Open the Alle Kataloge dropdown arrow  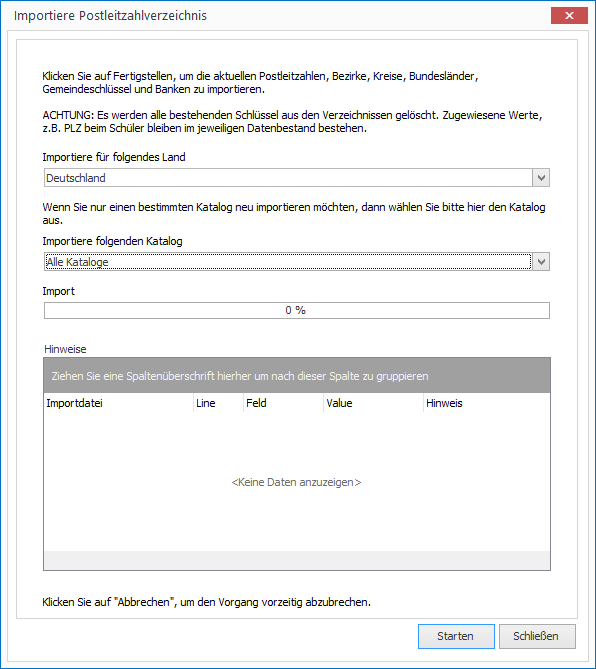click(541, 262)
